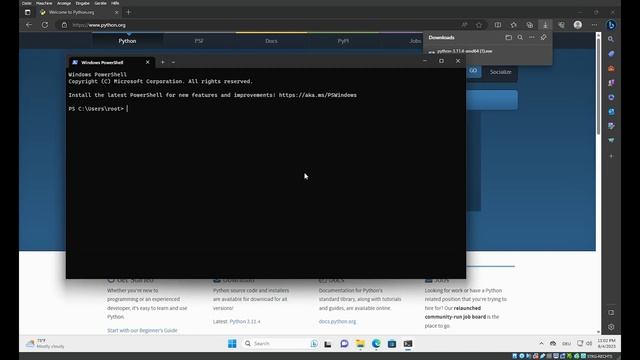This screenshot has height=360, width=640.
Task: Open Microsoft Store from the taskbar
Action: click(392, 344)
